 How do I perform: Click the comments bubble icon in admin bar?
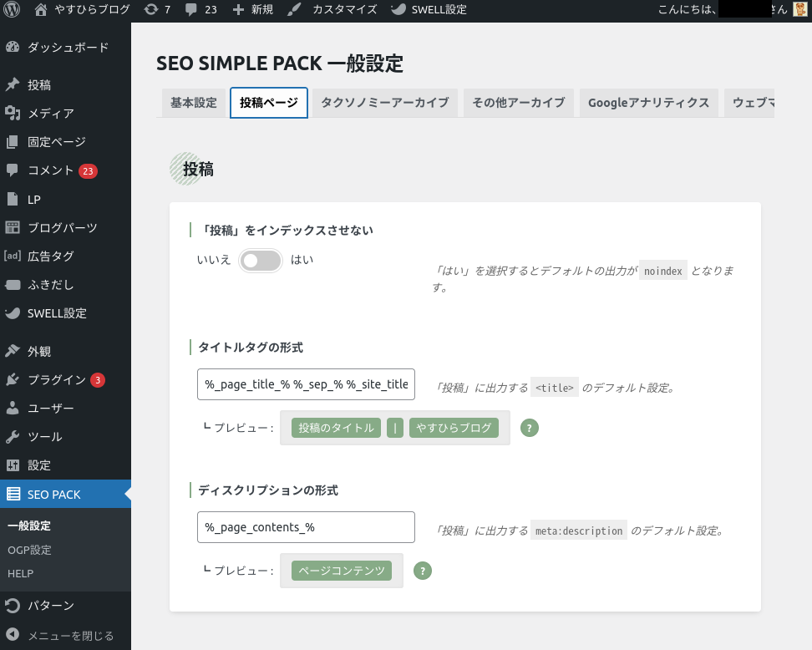[190, 10]
